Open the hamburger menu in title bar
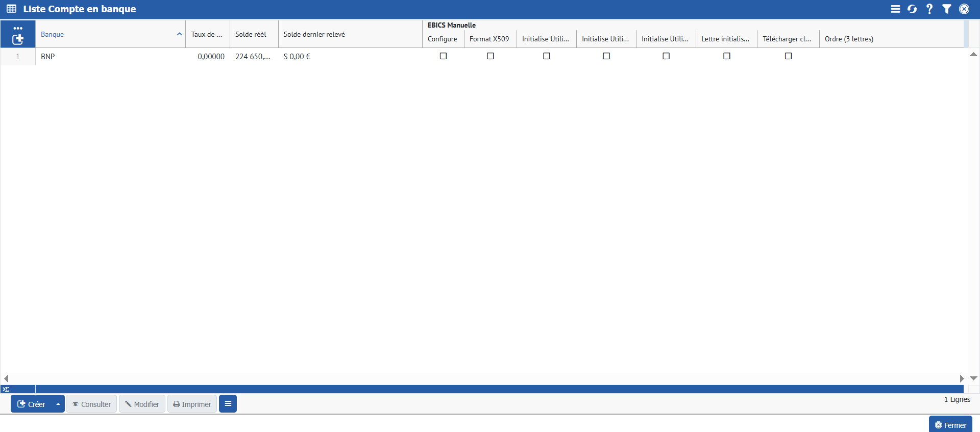980x432 pixels. 895,9
